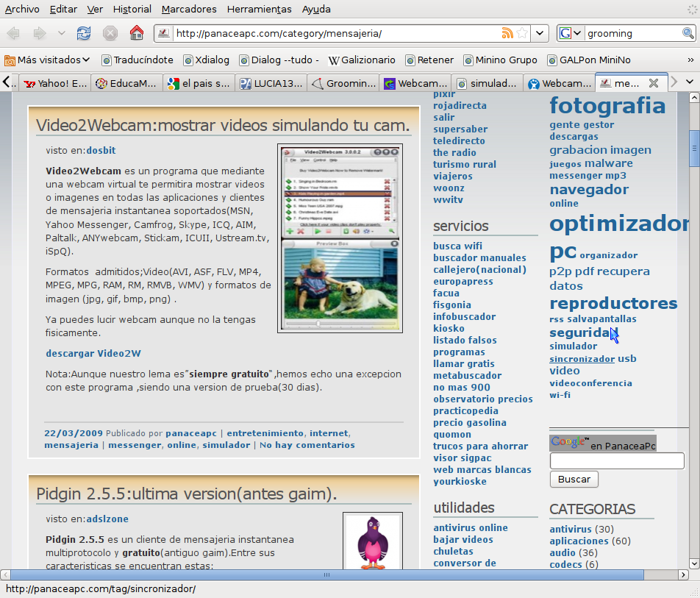Click the 'No hay comentarios' link
This screenshot has width=700, height=598.
tap(307, 445)
